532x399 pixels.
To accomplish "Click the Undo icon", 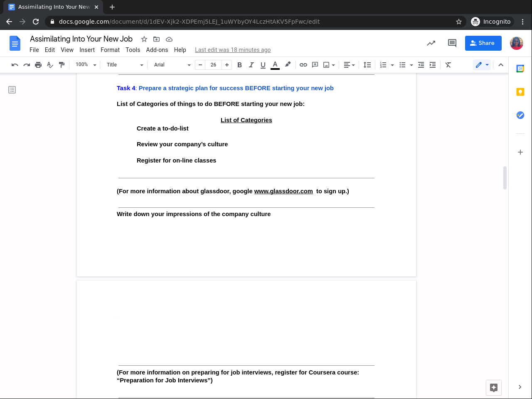I will pos(15,65).
